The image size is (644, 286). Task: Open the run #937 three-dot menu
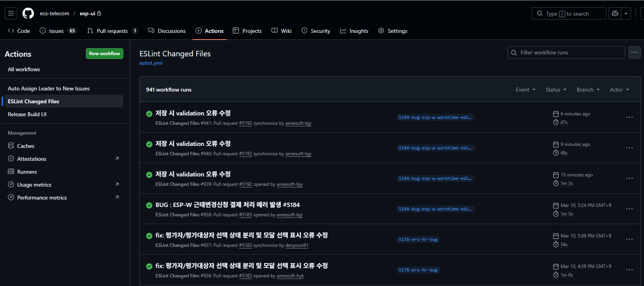point(630,239)
